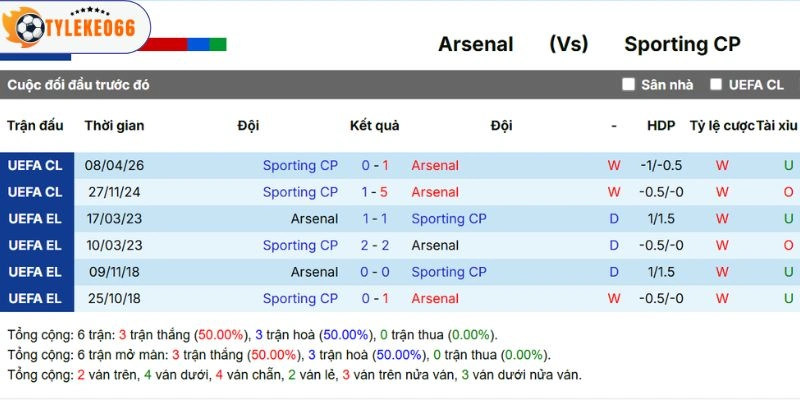Click the Thời gian column header
This screenshot has width=800, height=400.
114,126
